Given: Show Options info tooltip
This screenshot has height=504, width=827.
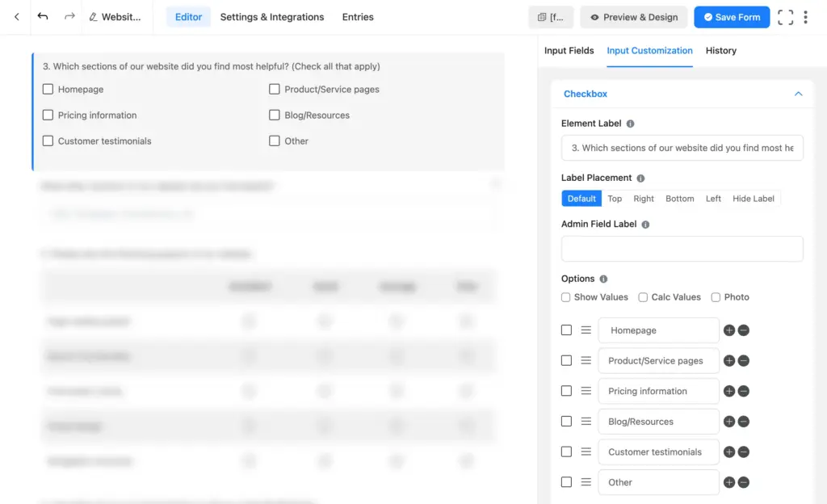Looking at the screenshot, I should click(x=603, y=279).
